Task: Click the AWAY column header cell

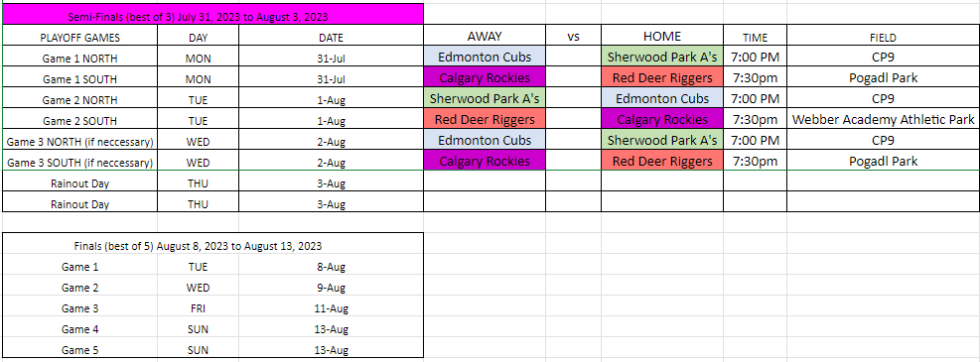Action: pos(485,36)
